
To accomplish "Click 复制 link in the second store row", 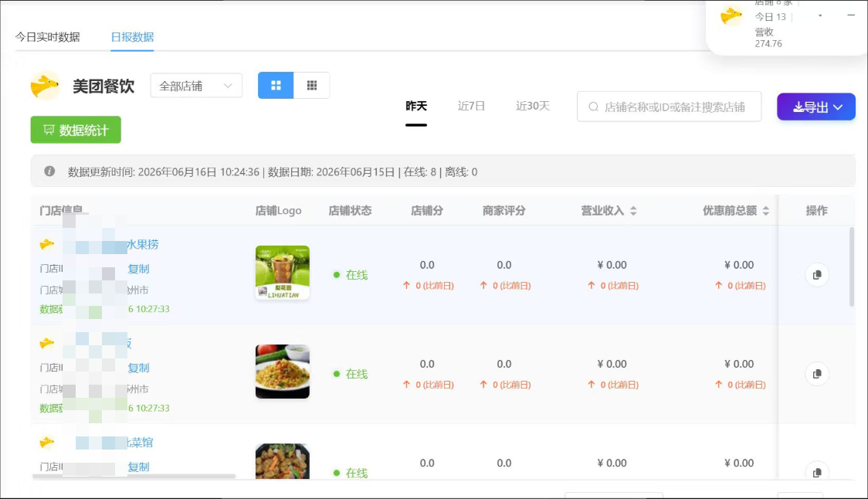I will 138,368.
